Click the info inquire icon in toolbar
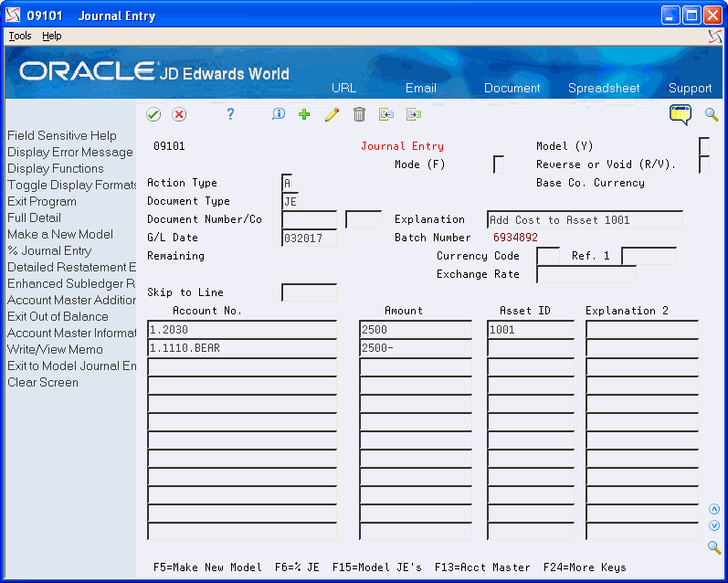Image resolution: width=728 pixels, height=583 pixels. [x=279, y=114]
